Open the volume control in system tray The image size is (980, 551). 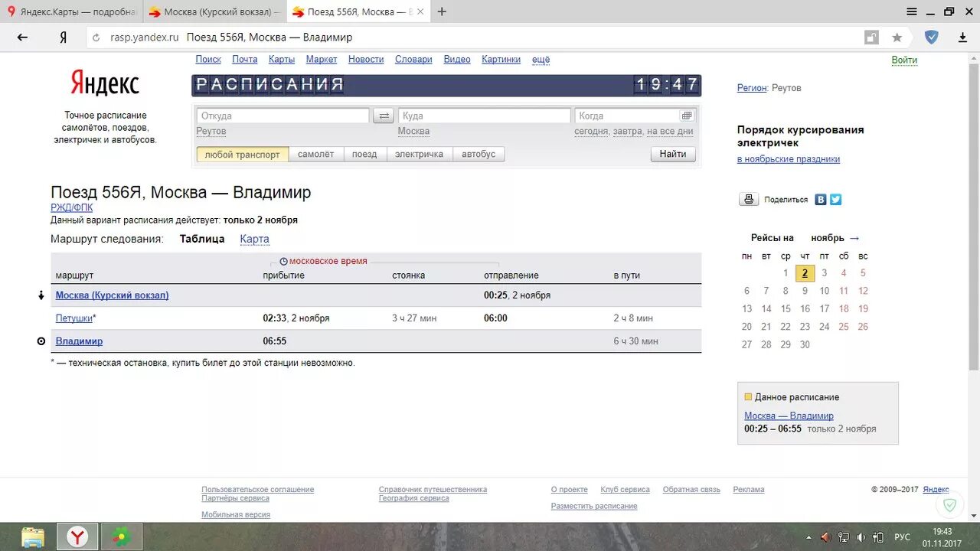(x=861, y=537)
